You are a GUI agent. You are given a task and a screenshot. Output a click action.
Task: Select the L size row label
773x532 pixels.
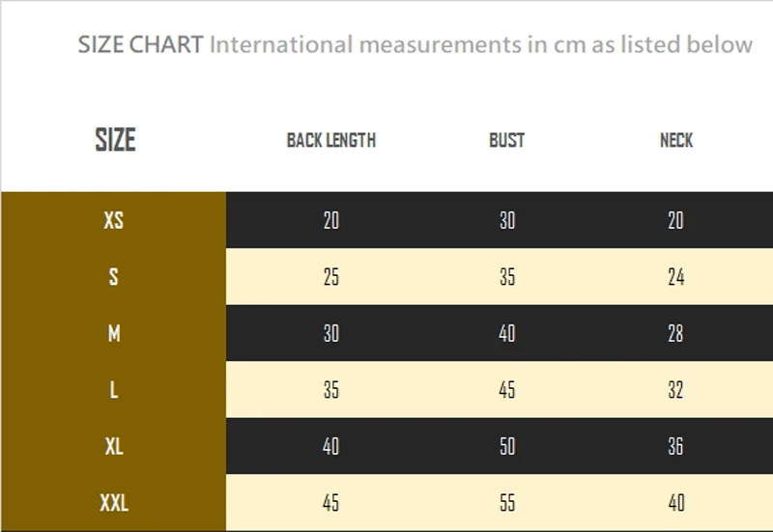point(114,390)
